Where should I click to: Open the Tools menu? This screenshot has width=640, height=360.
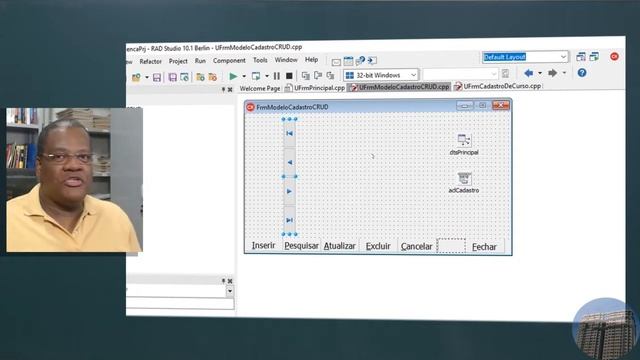[260, 60]
